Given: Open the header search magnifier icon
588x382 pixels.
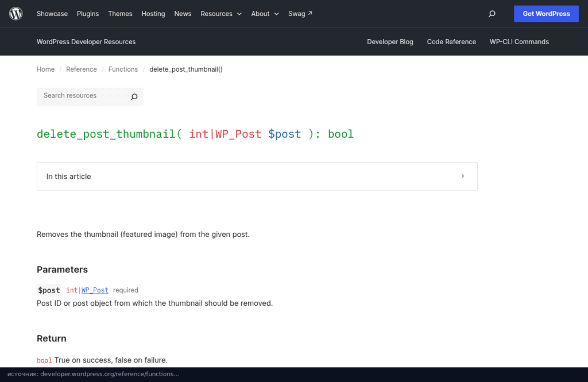Looking at the screenshot, I should click(x=492, y=14).
